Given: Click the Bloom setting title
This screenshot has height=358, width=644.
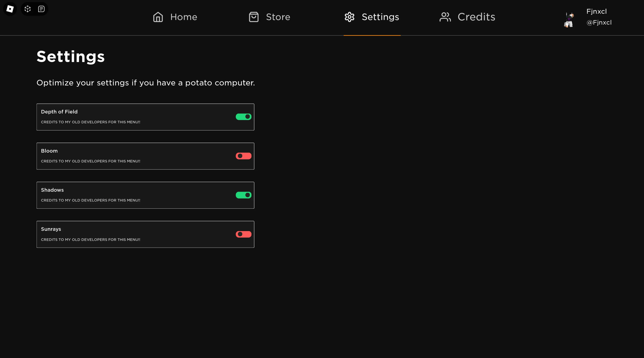Looking at the screenshot, I should [x=49, y=151].
